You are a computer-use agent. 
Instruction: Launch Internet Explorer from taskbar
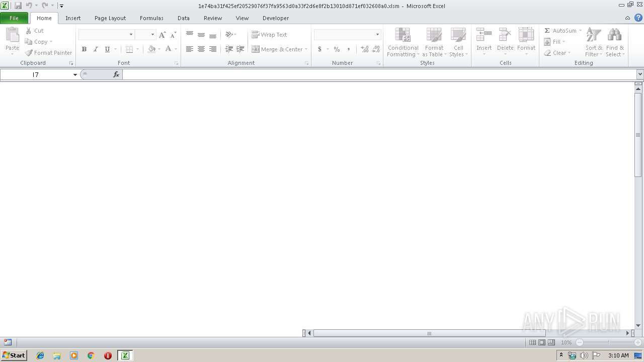(x=40, y=355)
